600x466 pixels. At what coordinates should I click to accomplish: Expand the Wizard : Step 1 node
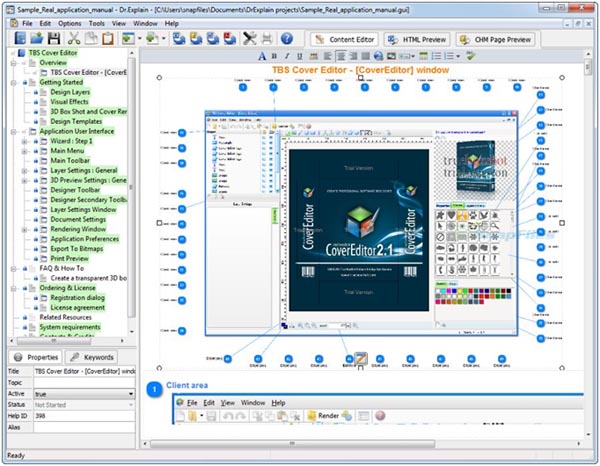[x=24, y=141]
